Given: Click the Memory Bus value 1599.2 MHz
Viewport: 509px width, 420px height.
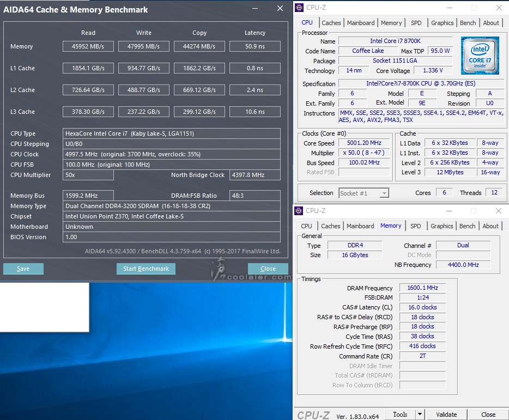Looking at the screenshot, I should tap(88, 196).
